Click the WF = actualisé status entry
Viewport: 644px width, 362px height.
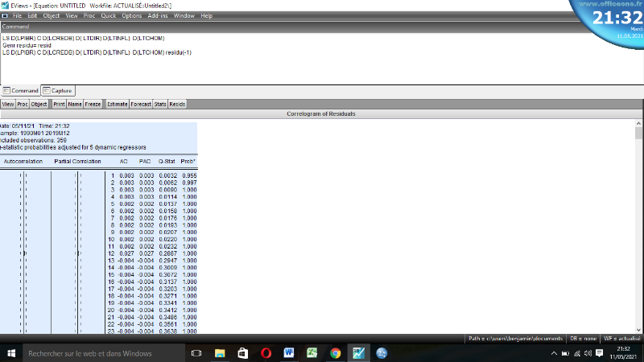point(621,339)
